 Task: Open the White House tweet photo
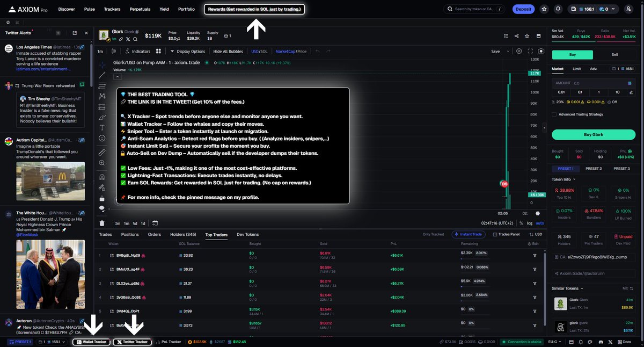50,274
